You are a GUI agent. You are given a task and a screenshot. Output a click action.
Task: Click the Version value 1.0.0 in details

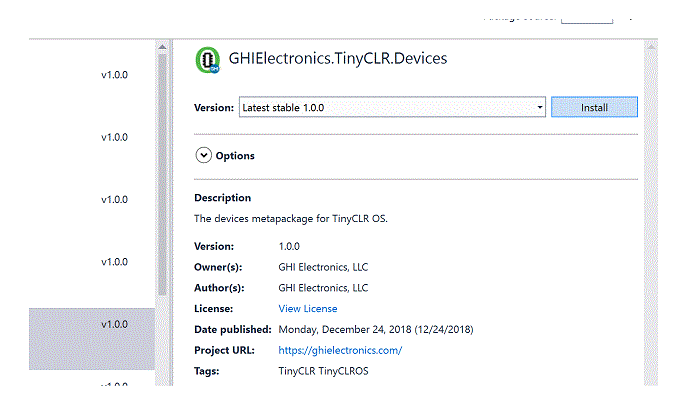click(289, 246)
